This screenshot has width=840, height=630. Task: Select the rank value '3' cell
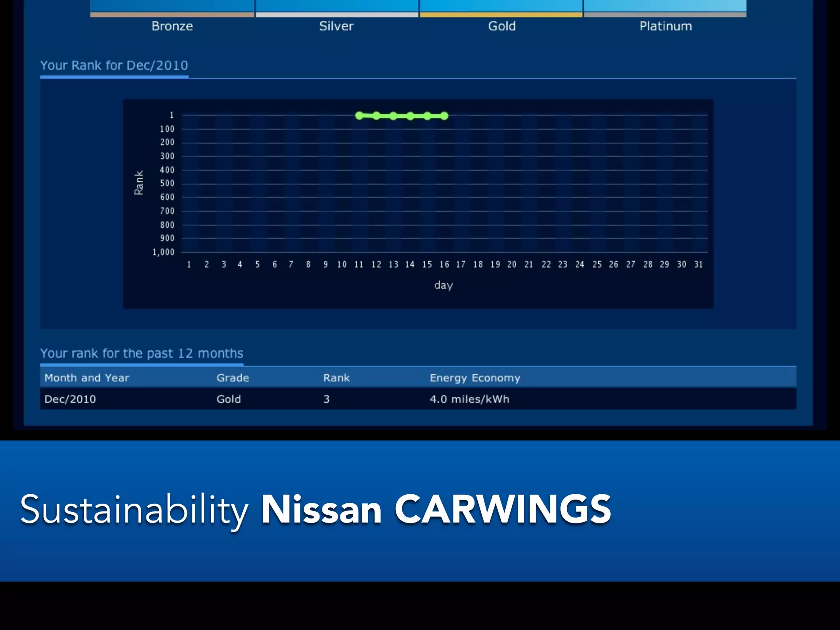coord(326,399)
